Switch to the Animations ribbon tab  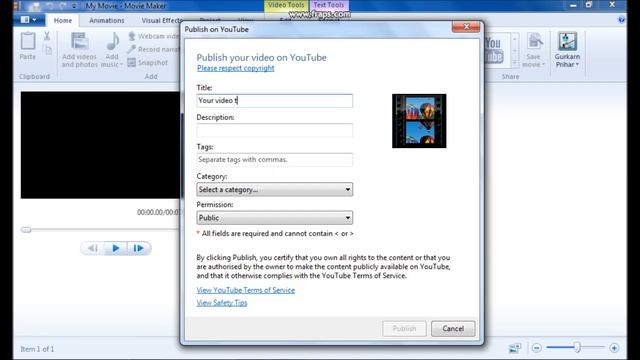(107, 20)
